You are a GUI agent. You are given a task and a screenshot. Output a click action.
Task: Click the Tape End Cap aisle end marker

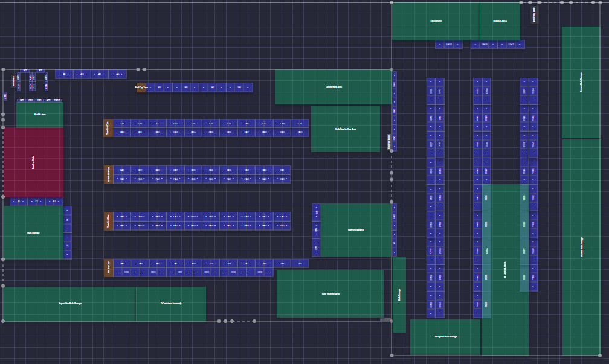click(x=108, y=127)
